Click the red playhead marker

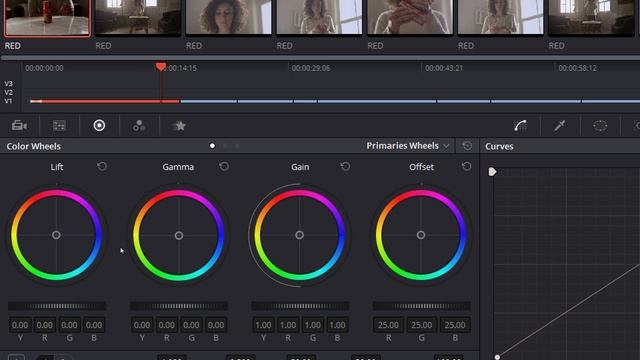tap(161, 67)
